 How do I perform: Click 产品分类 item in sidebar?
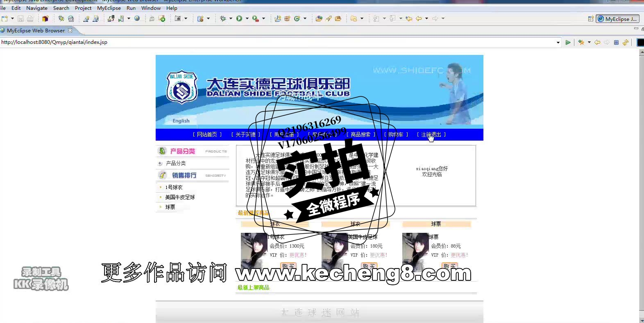coord(176,163)
